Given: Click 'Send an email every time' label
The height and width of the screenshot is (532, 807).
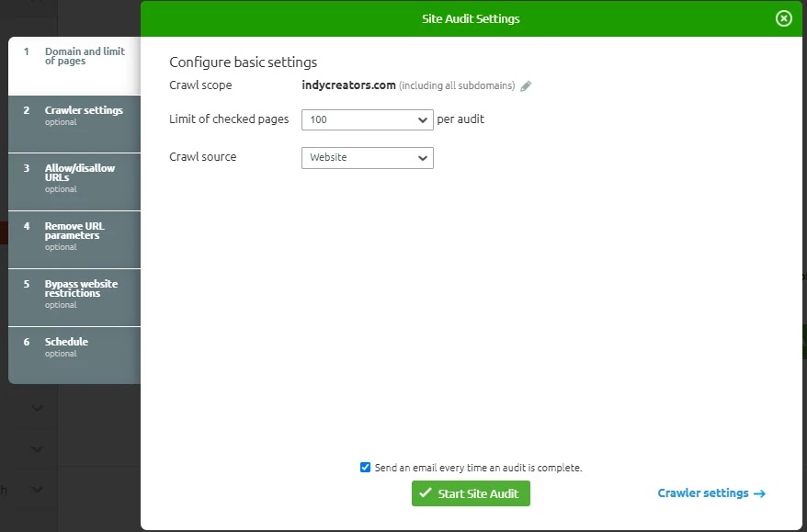Looking at the screenshot, I should point(478,468).
